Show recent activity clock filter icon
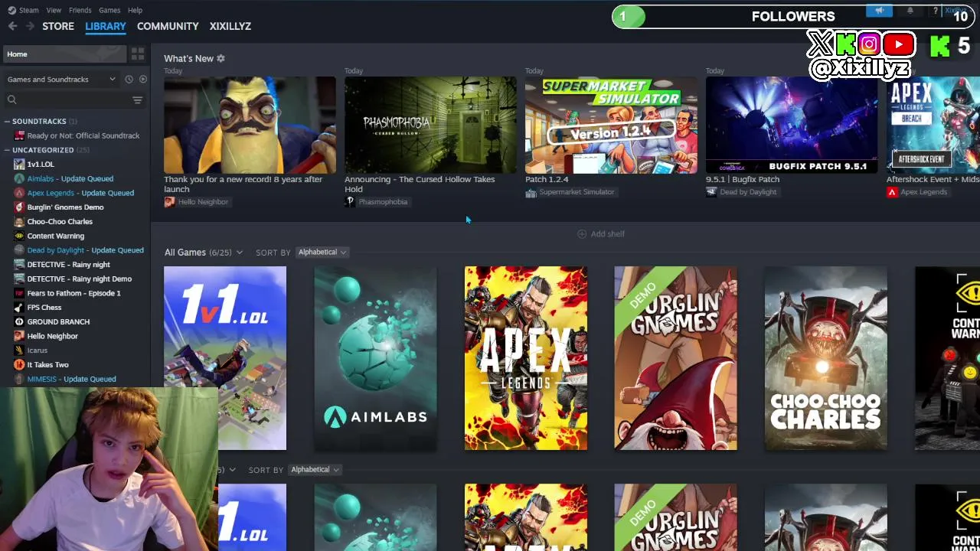The height and width of the screenshot is (551, 980). point(129,80)
